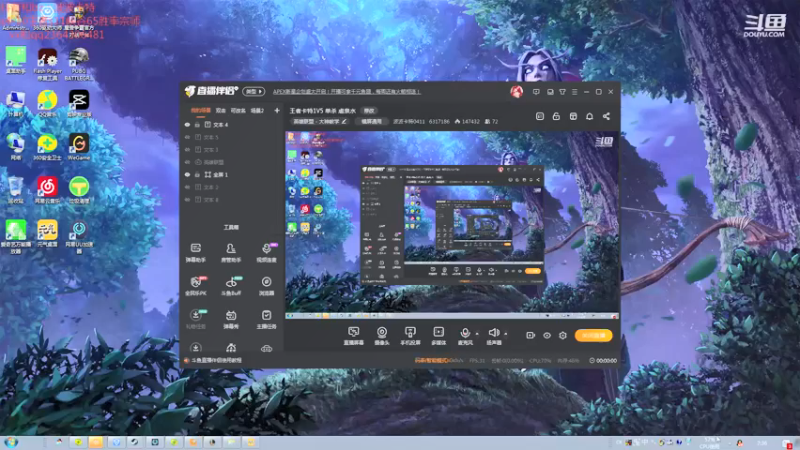Show the 文本 2 layer
This screenshot has height=450, width=800.
187,187
